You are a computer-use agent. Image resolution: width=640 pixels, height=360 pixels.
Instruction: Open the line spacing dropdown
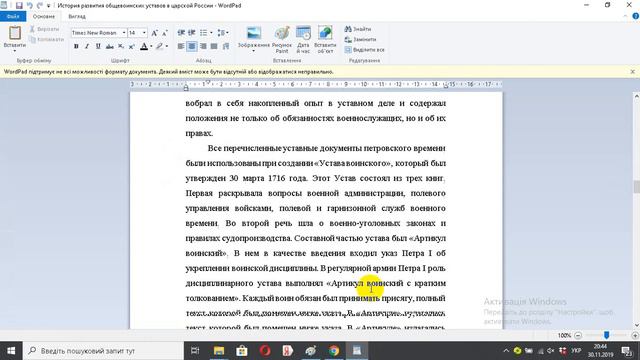(223, 33)
